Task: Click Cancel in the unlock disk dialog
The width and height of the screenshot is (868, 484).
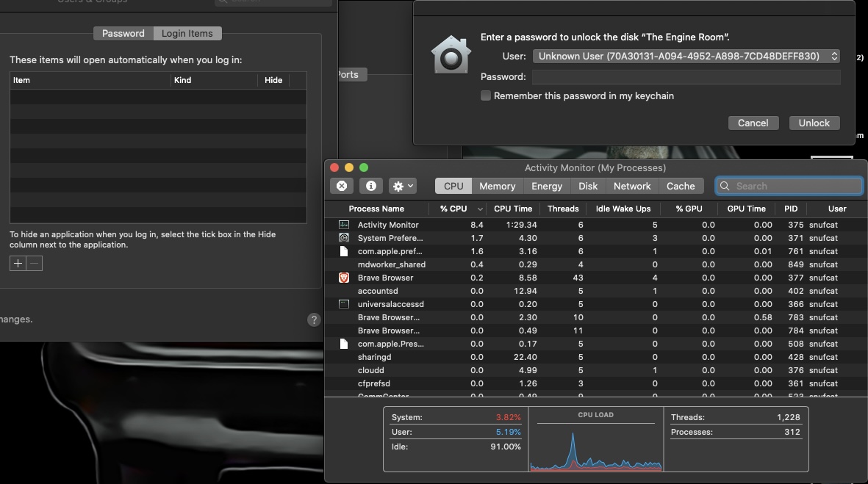Action: tap(753, 123)
